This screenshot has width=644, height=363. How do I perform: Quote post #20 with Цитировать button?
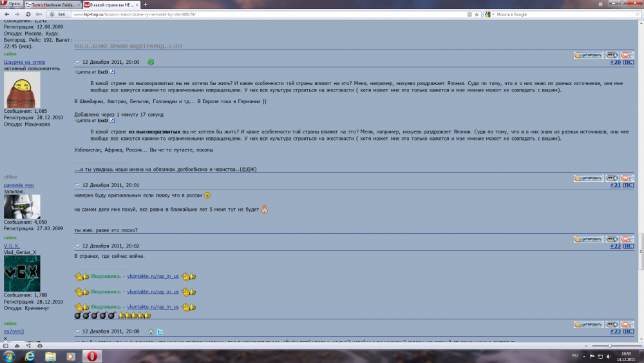point(589,55)
